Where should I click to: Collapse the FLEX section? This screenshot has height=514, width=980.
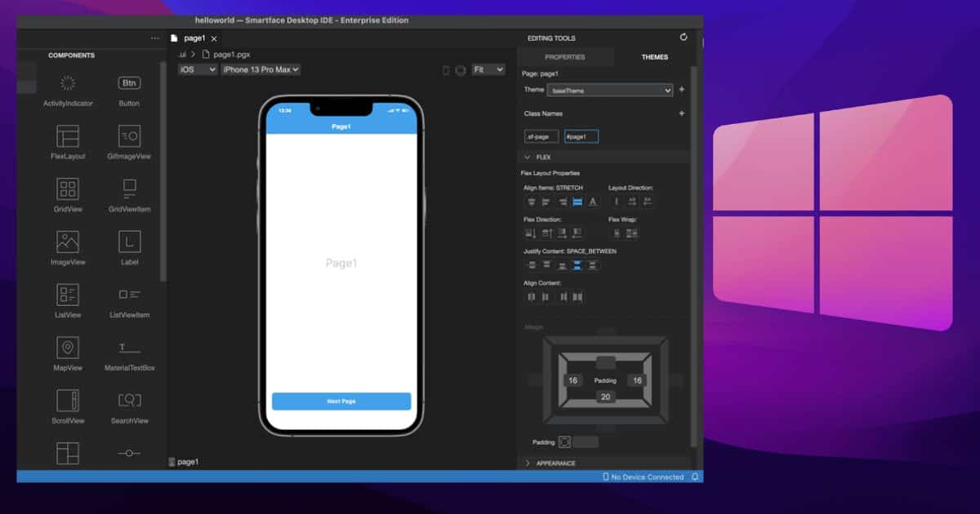(528, 157)
